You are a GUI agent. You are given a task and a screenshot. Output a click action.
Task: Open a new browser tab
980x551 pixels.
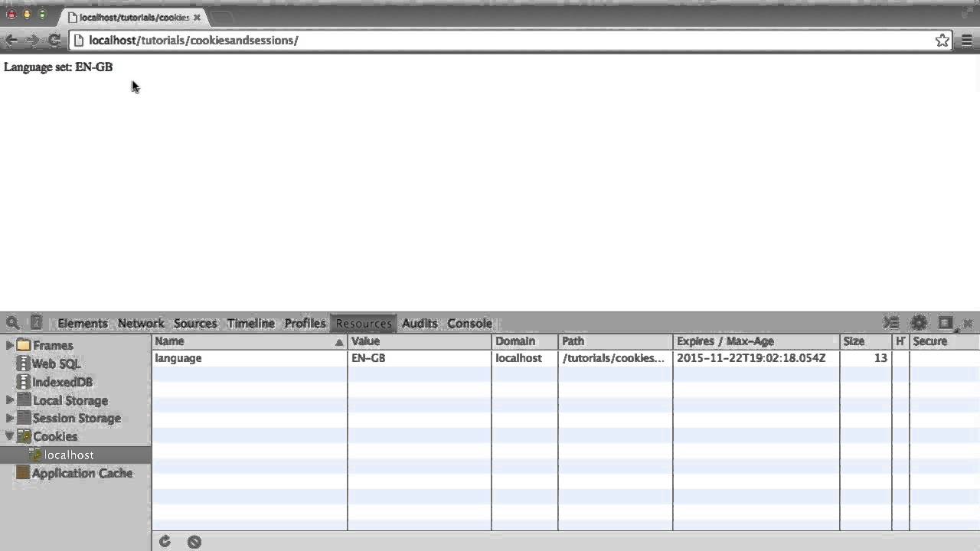221,17
